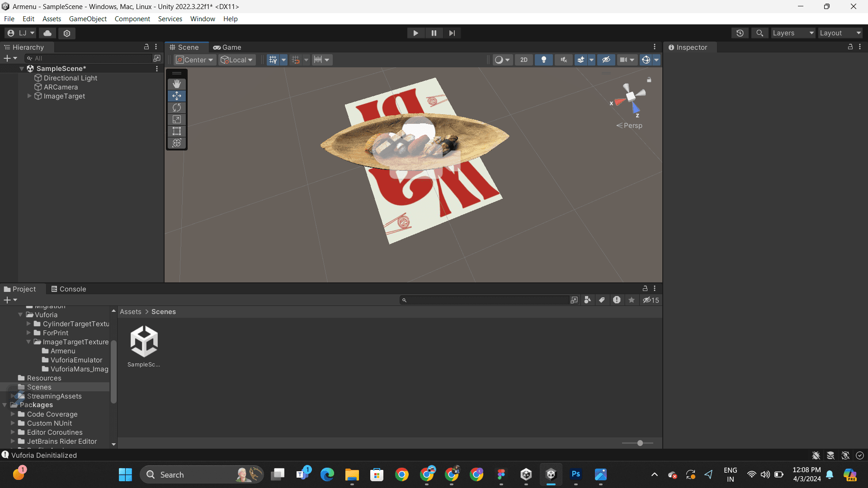Toggle scene lighting bulb
Viewport: 868px width, 488px height.
544,60
